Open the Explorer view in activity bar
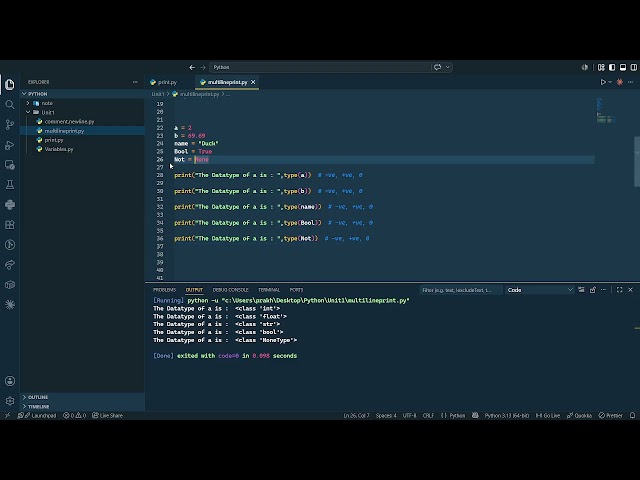Image resolution: width=640 pixels, height=480 pixels. click(x=10, y=84)
